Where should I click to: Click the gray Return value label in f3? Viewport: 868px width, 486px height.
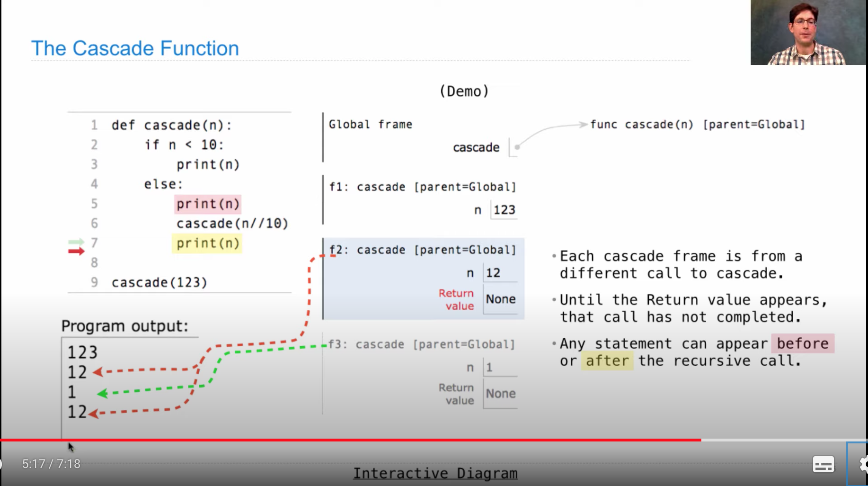(x=456, y=394)
